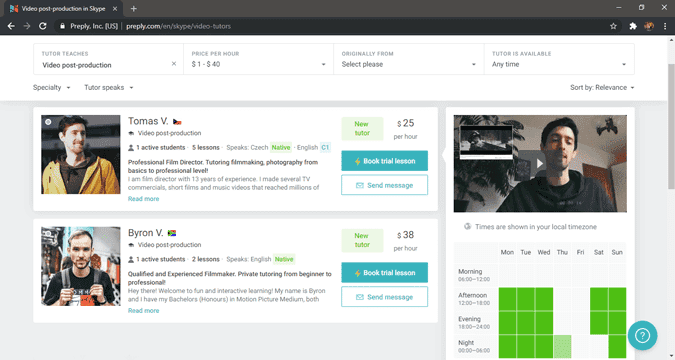Open Sort by: Relevance dropdown
The width and height of the screenshot is (675, 360).
602,87
